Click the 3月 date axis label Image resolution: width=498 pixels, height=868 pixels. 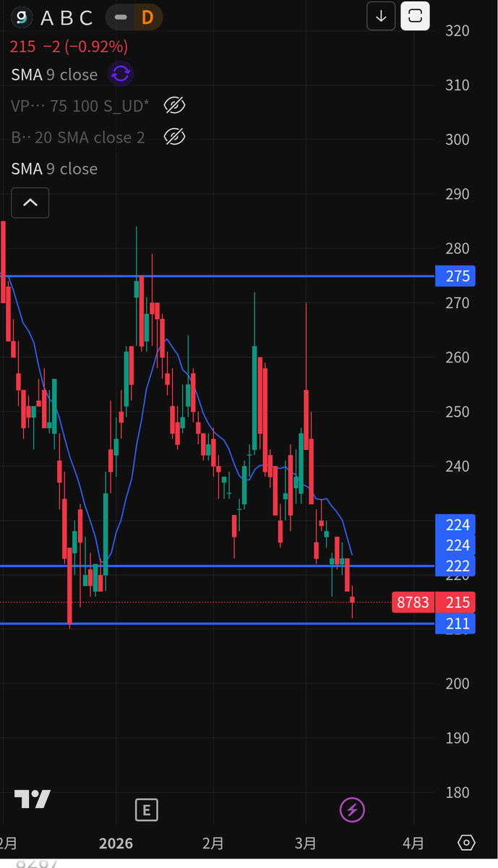click(306, 843)
